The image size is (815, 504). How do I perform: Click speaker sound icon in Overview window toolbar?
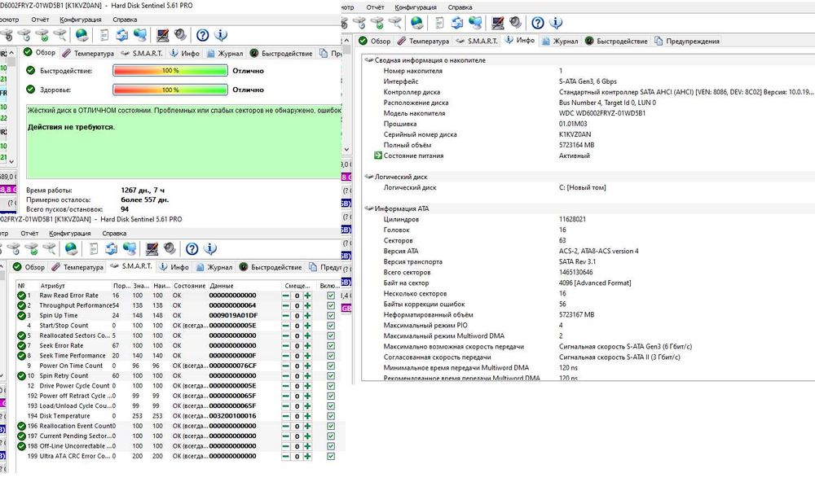click(x=180, y=35)
